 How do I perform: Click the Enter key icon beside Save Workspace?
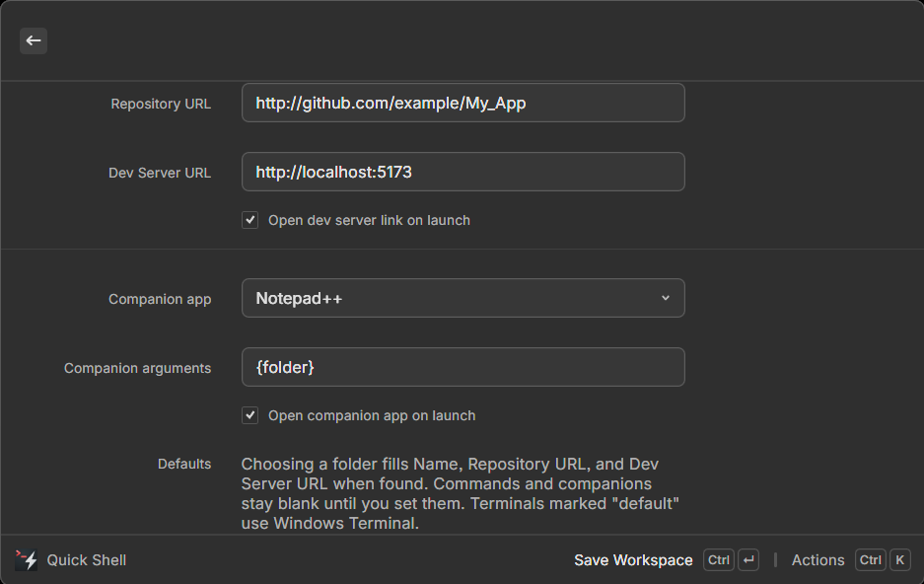tap(748, 560)
